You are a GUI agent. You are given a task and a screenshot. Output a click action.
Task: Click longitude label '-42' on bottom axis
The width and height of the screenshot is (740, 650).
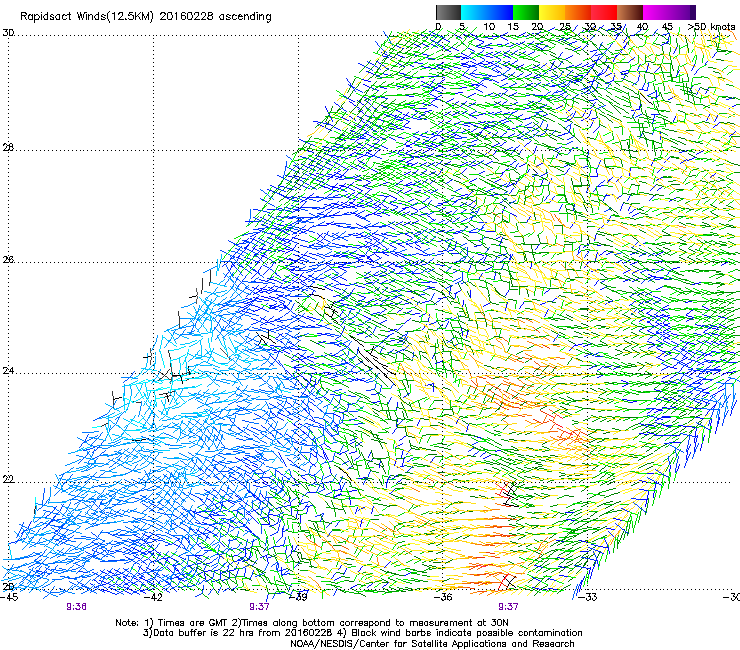[x=153, y=597]
